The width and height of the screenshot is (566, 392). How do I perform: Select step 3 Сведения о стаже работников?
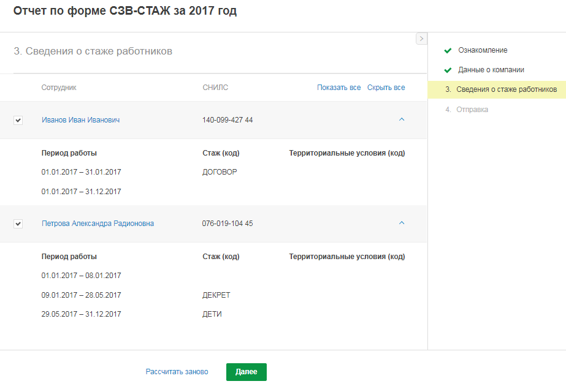(506, 89)
